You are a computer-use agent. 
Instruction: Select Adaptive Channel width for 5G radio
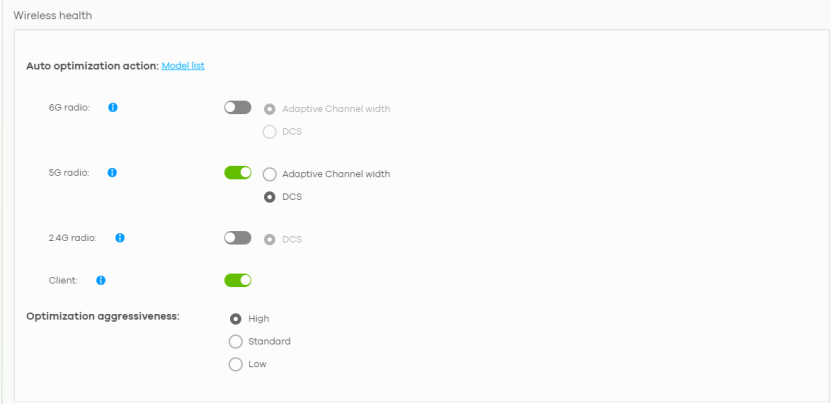click(x=270, y=174)
